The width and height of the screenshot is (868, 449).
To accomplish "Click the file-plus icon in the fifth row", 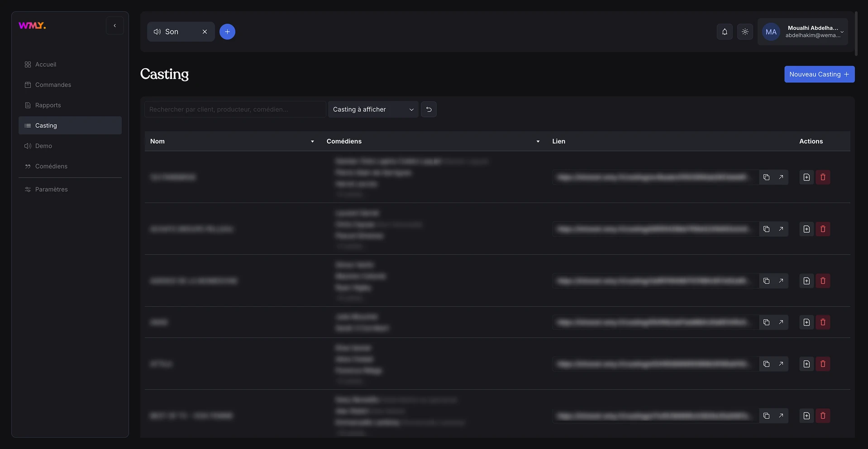I will pos(806,364).
